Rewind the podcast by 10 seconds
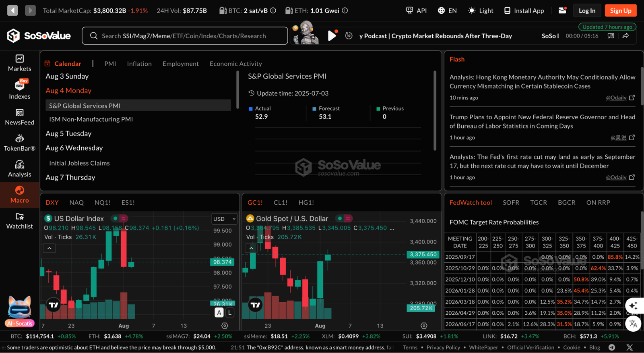Image resolution: width=644 pixels, height=353 pixels. click(349, 36)
